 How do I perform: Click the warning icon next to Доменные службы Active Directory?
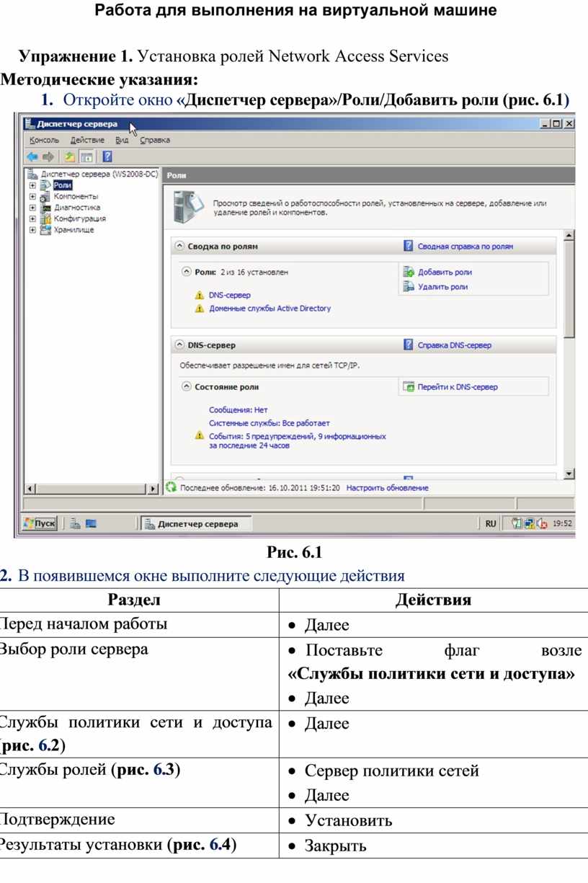(200, 309)
